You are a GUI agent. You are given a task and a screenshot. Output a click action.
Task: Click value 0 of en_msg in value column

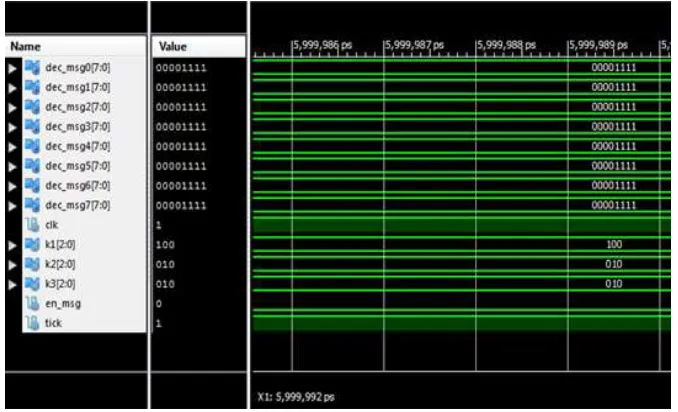(159, 304)
